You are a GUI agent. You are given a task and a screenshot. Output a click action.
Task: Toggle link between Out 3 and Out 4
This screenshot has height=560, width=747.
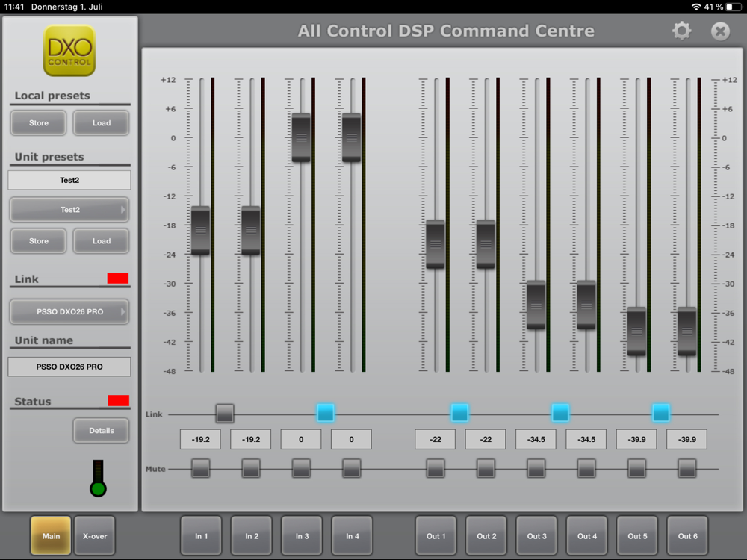click(x=560, y=413)
